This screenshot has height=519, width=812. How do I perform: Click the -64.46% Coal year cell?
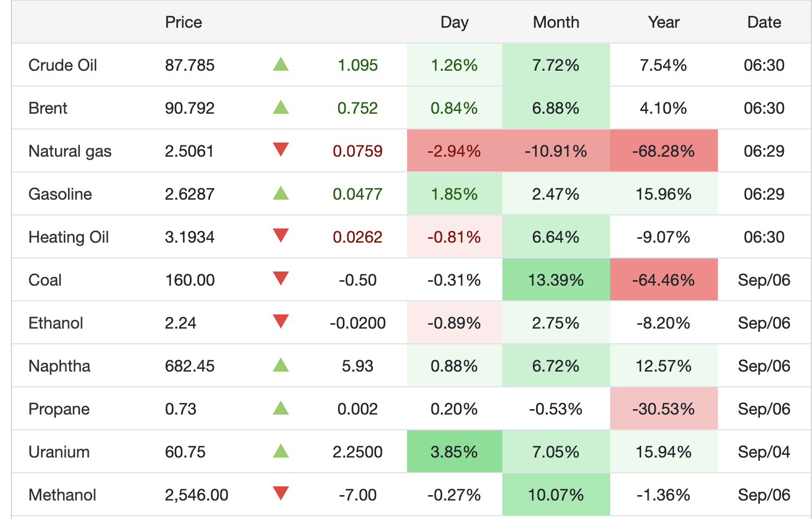[664, 280]
